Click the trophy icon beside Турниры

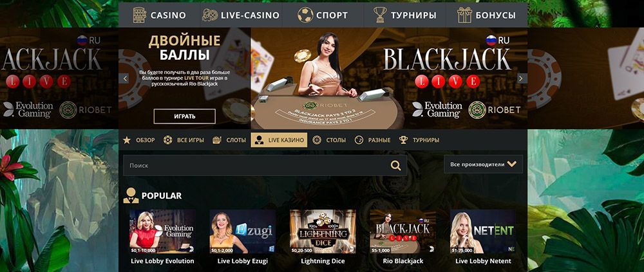tap(380, 15)
